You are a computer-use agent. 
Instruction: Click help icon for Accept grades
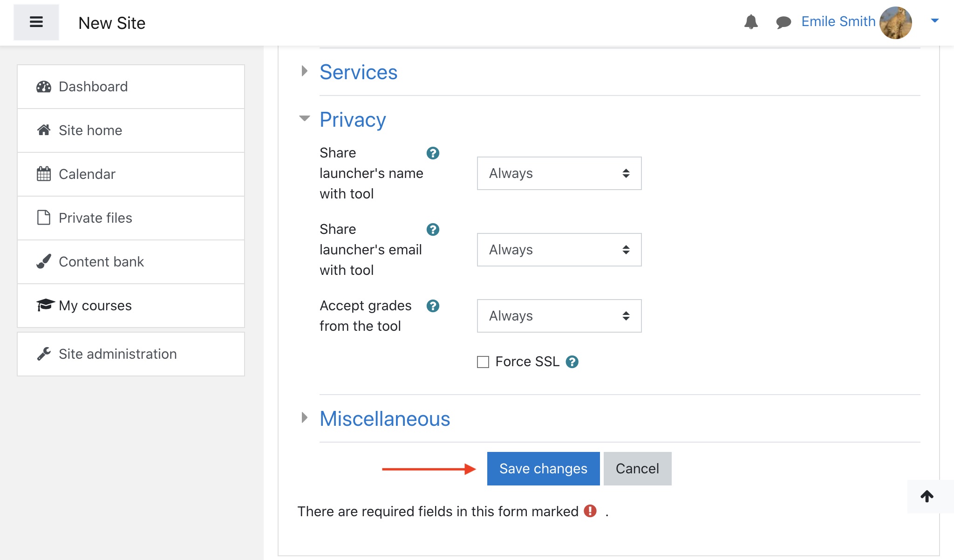433,306
